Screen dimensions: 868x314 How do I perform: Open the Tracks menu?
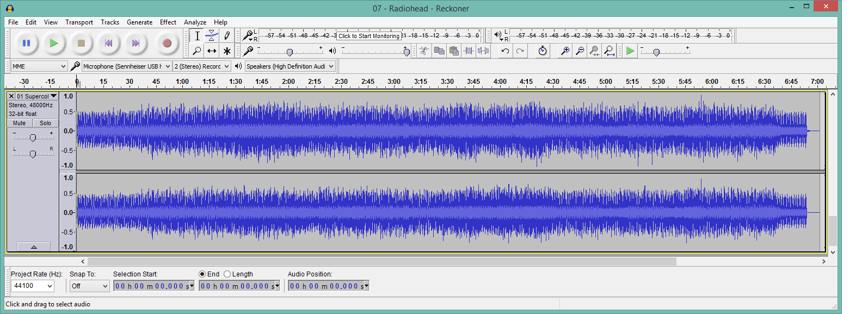coord(110,22)
